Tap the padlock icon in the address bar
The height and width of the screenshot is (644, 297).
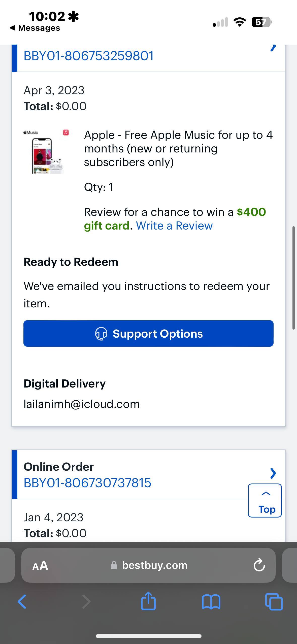114,565
